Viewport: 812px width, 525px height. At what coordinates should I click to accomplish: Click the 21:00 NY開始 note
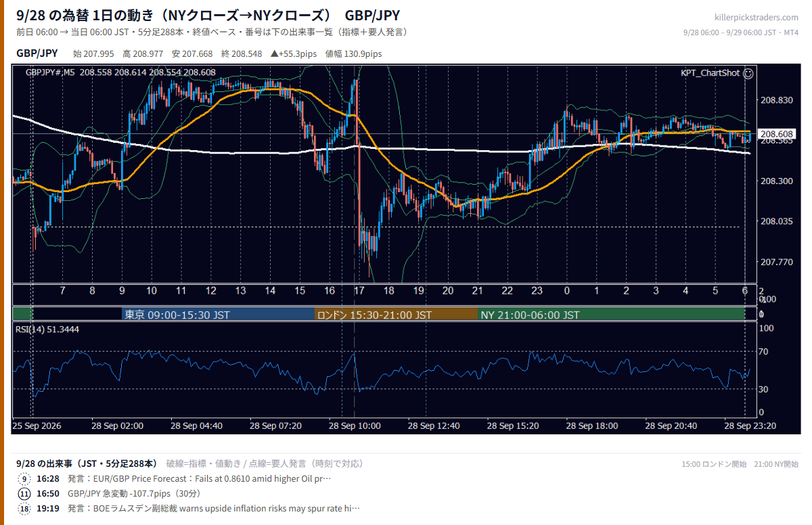click(776, 464)
